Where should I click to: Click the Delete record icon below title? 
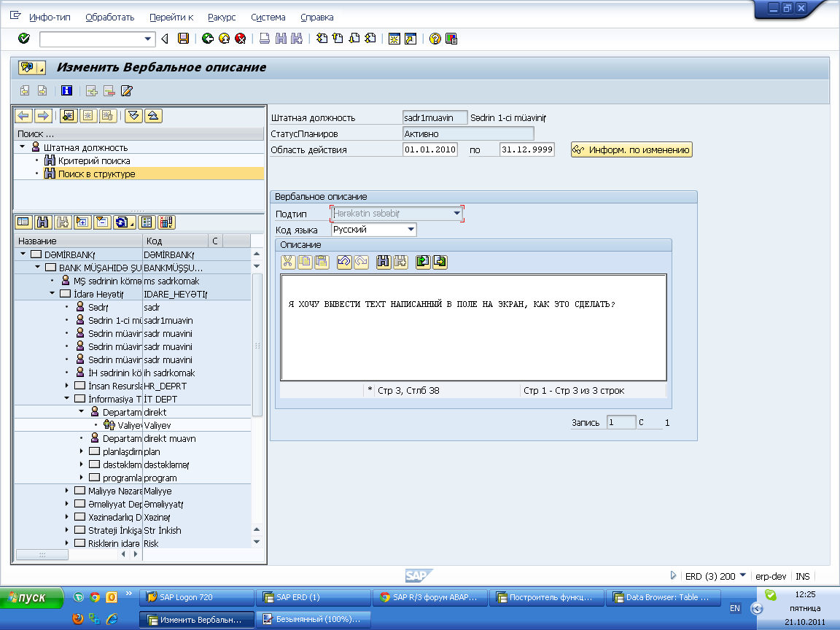(109, 90)
